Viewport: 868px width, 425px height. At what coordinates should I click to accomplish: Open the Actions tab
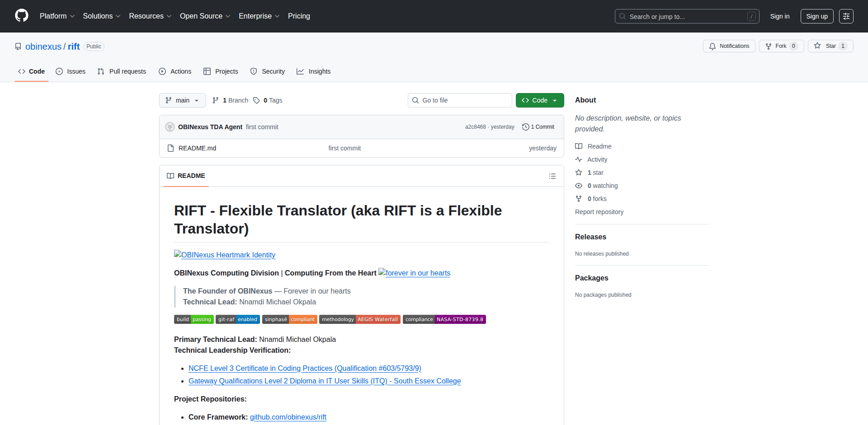[x=175, y=71]
